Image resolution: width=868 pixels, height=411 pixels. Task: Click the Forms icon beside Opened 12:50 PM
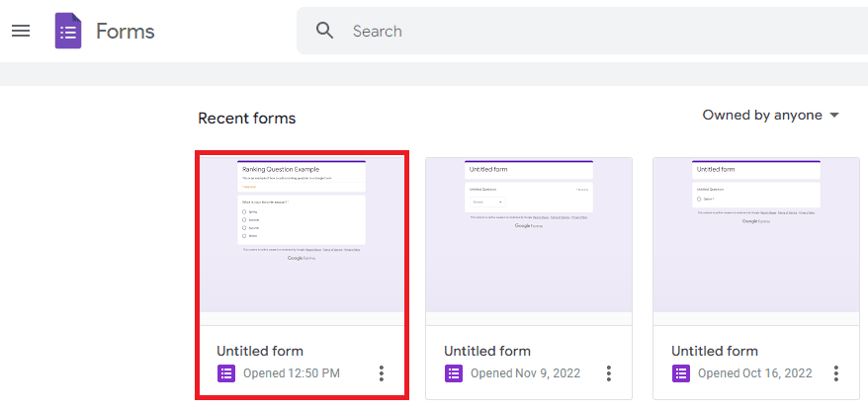point(226,373)
